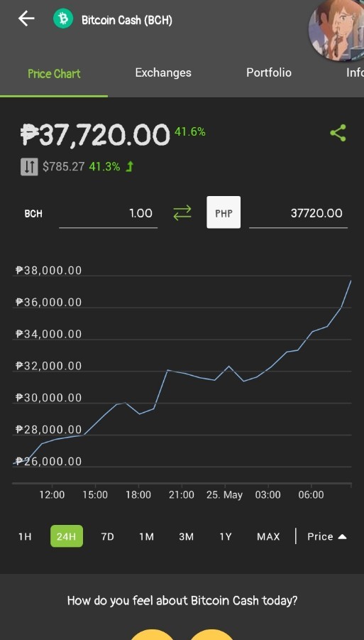364x640 pixels.
Task: Tap the green share icon
Action: [338, 133]
